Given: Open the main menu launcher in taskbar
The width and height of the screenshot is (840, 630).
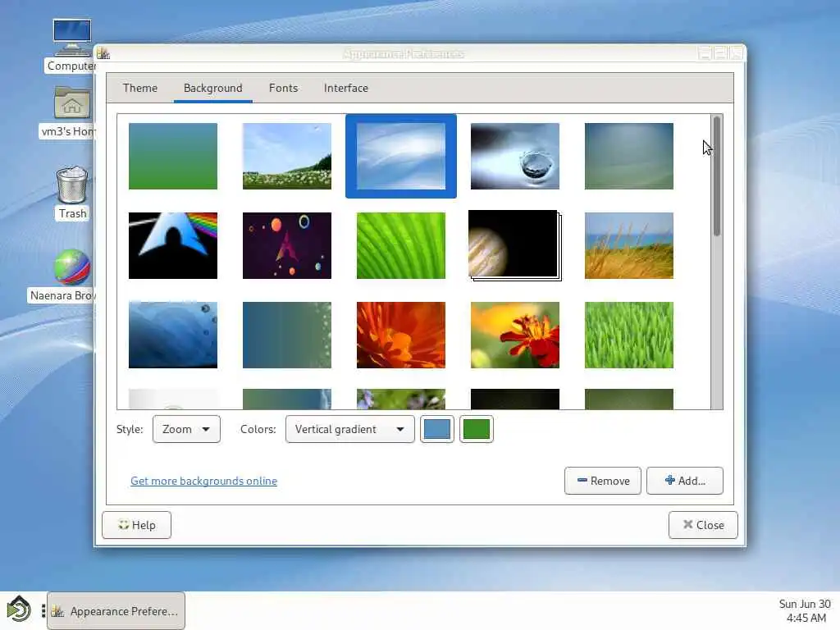Looking at the screenshot, I should (x=19, y=610).
